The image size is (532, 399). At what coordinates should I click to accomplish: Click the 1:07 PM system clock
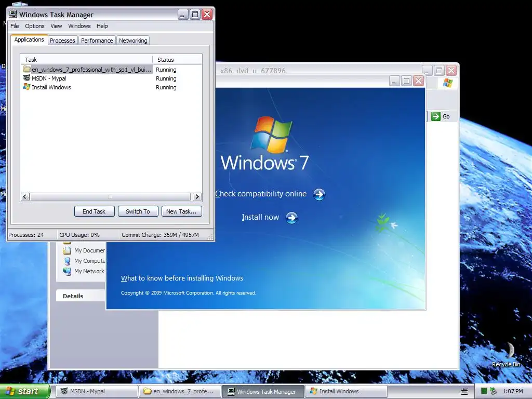tap(513, 391)
